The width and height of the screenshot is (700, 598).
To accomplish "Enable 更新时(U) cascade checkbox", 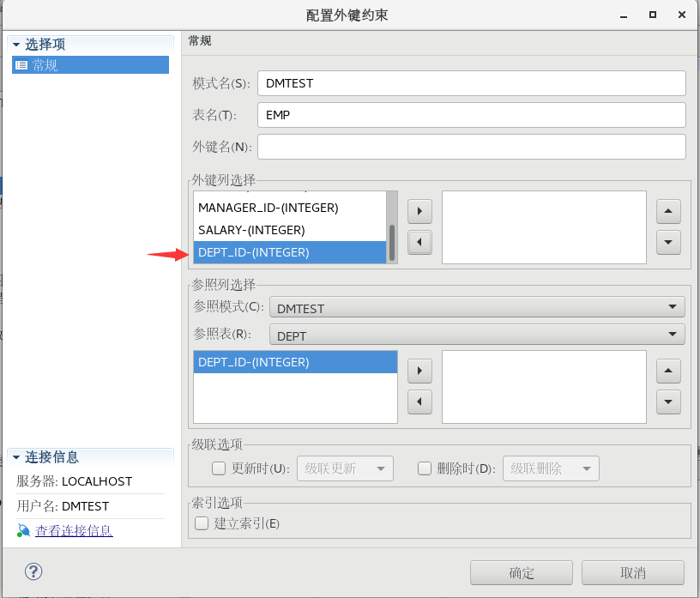I will (x=219, y=468).
